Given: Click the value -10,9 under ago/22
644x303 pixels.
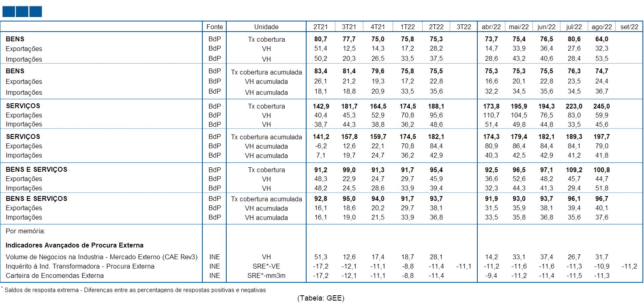Looking at the screenshot, I should [x=601, y=266].
